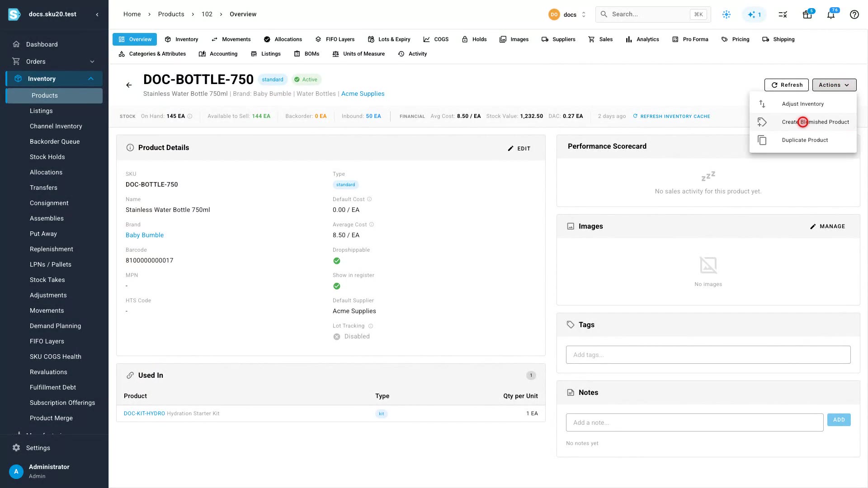The height and width of the screenshot is (488, 868).
Task: Click the Add tags input field
Action: (708, 355)
